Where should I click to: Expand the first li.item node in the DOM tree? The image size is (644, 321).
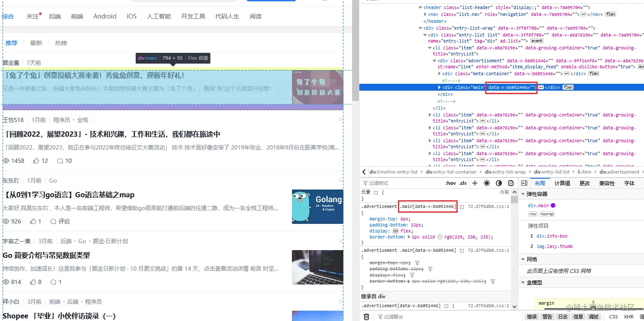pos(429,48)
